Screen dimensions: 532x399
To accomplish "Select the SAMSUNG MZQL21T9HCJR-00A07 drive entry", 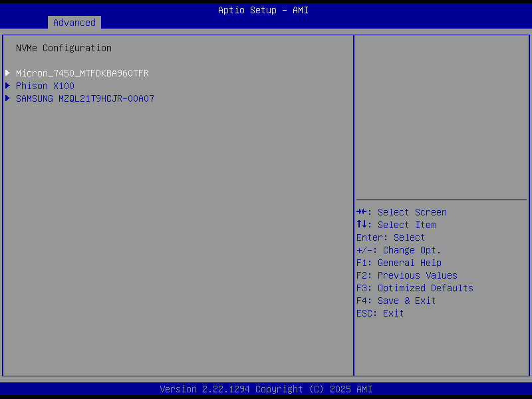I will tap(85, 98).
